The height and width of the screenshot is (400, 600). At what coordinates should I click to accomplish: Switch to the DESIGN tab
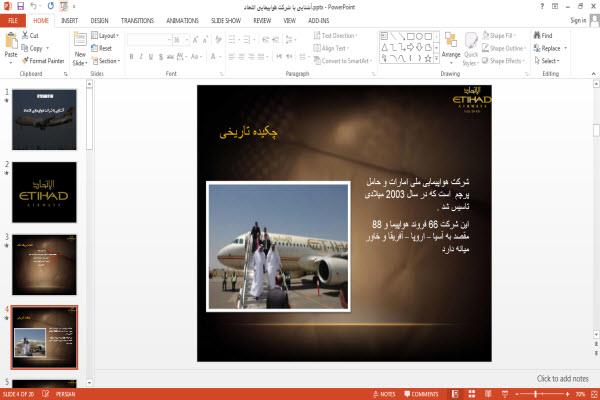[99, 21]
